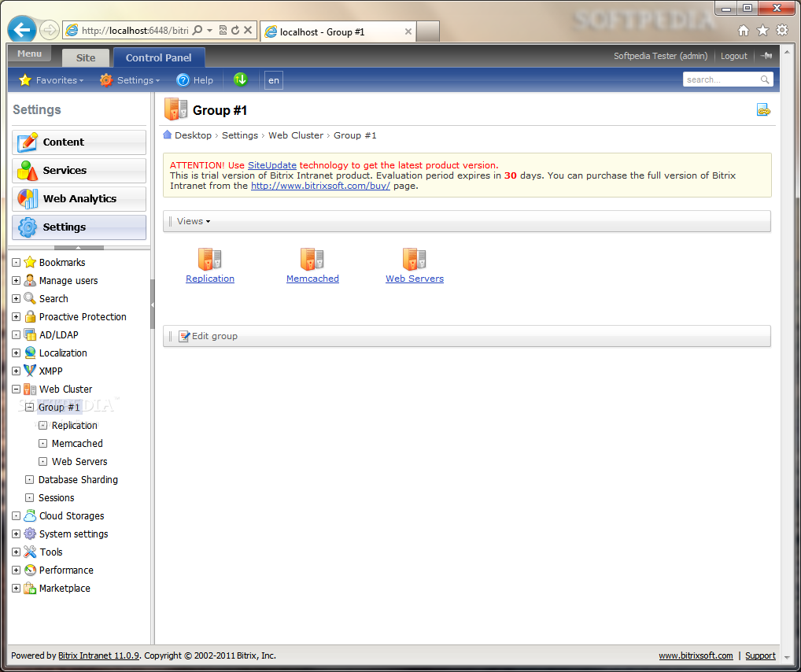This screenshot has height=672, width=801.
Task: Click the Marketplace bag icon
Action: tap(30, 588)
